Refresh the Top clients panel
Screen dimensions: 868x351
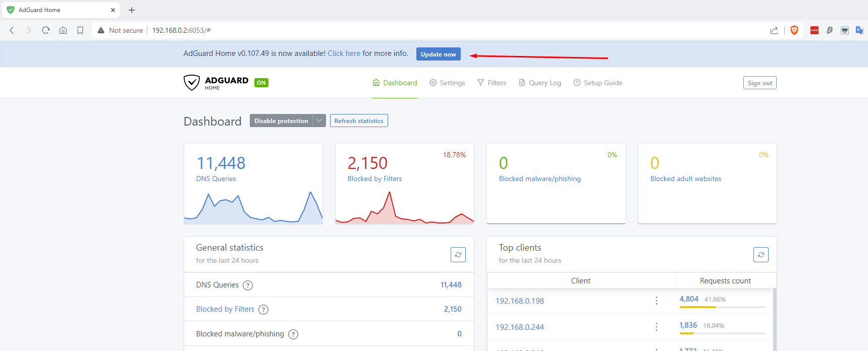click(761, 255)
